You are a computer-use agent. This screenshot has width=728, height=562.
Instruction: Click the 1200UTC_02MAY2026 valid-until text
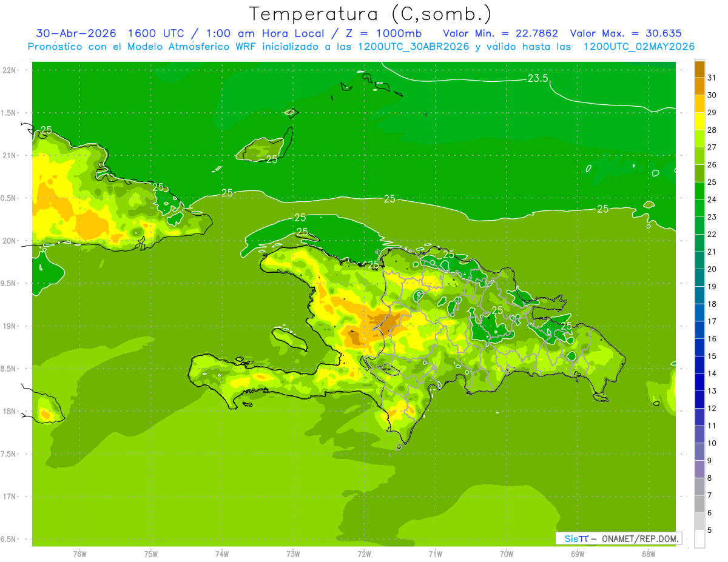tap(639, 47)
